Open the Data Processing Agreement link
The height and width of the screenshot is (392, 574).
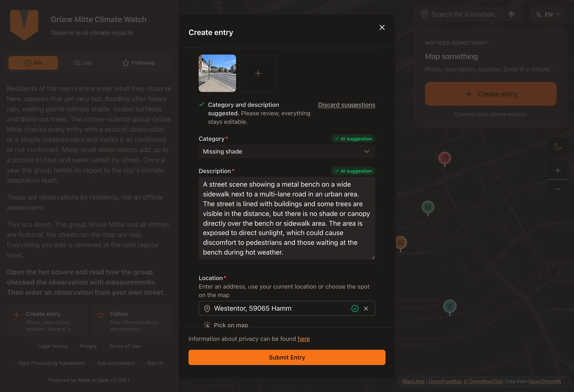point(52,363)
